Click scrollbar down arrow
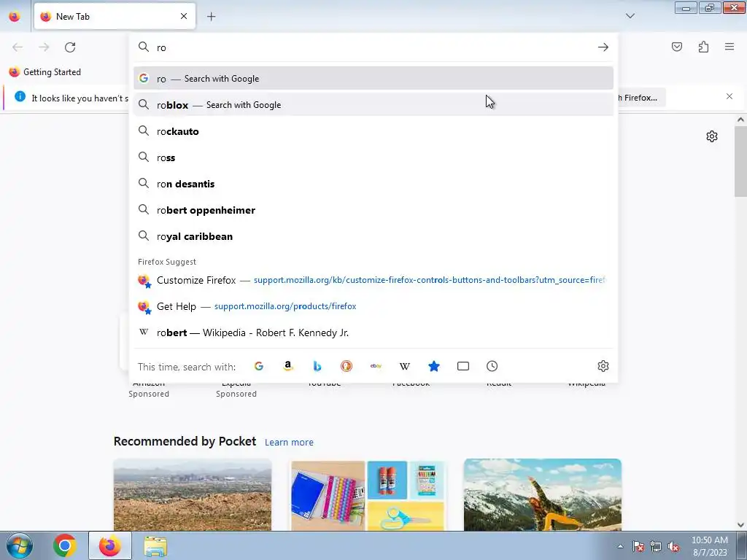747x560 pixels. [x=740, y=525]
